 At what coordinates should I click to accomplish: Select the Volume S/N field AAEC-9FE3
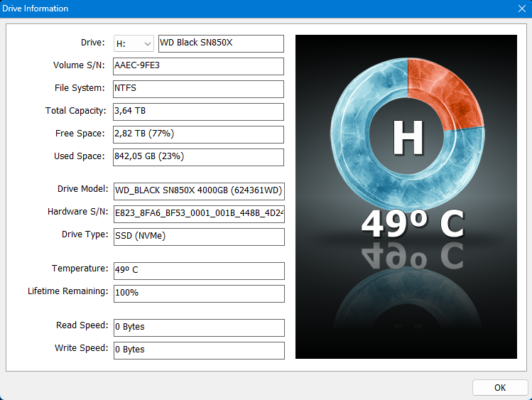click(x=198, y=66)
